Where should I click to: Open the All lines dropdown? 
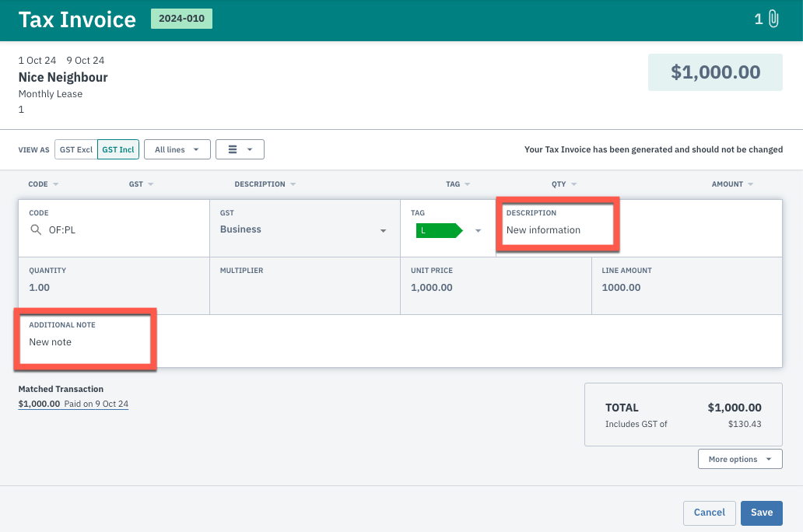(177, 149)
